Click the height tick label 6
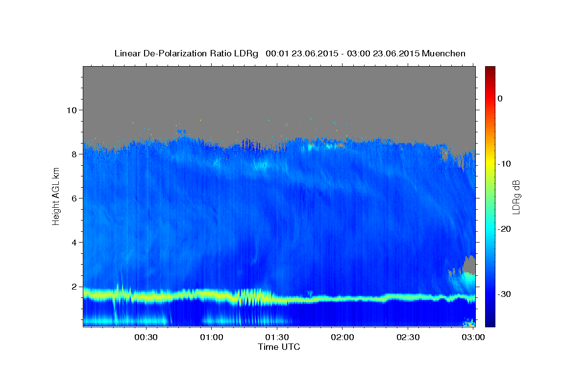The image size is (588, 392). (75, 198)
